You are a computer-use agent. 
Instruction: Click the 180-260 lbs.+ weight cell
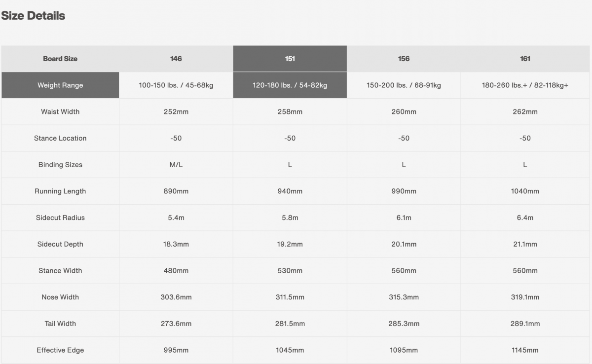525,85
